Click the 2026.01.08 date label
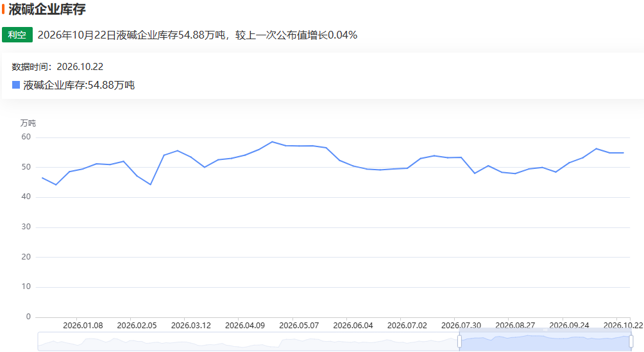This screenshot has width=644, height=352. click(83, 325)
